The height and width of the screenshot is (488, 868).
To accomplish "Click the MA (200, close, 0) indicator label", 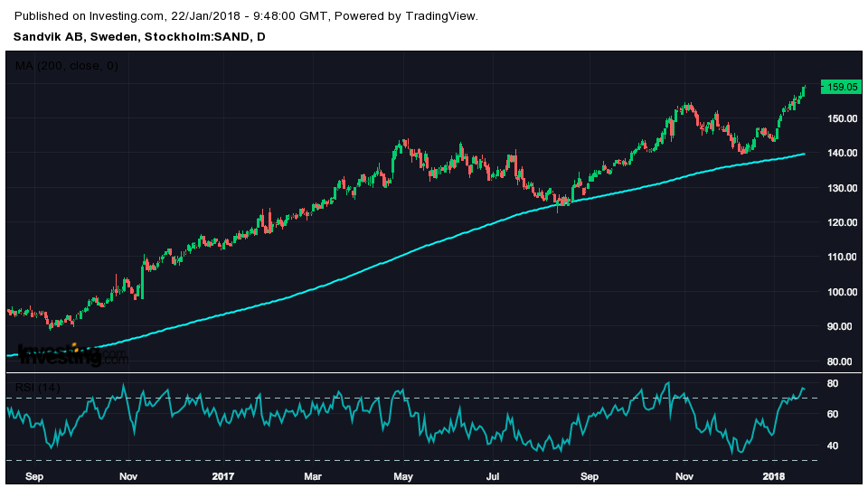I will click(x=66, y=66).
